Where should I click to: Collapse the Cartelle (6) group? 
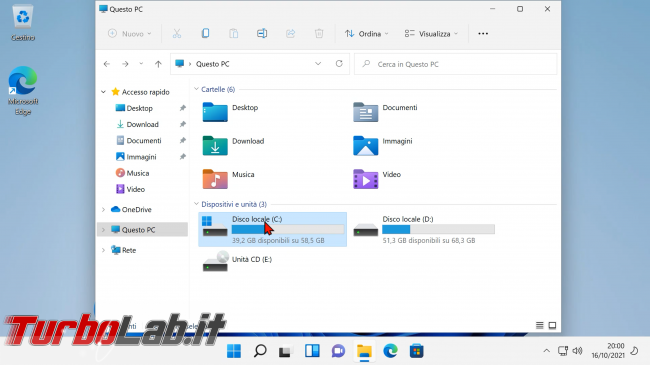point(196,89)
